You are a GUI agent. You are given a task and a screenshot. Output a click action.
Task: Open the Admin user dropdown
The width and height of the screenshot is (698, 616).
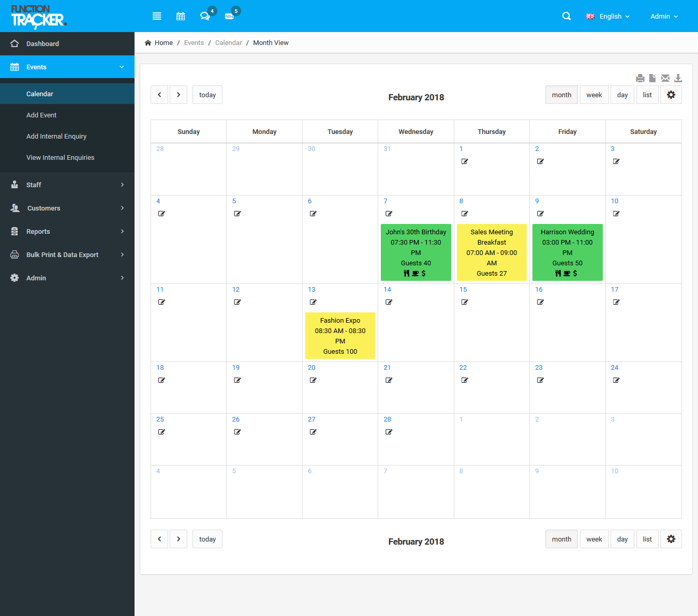(664, 16)
